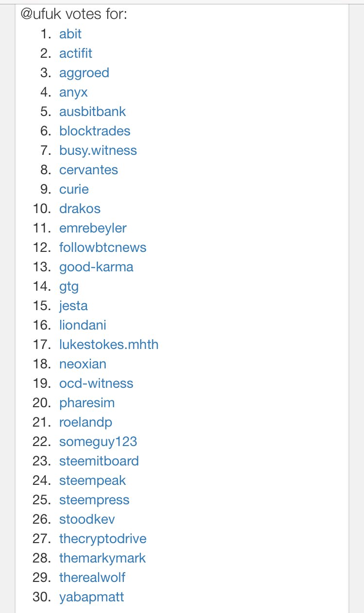Click the actifit link

[76, 53]
